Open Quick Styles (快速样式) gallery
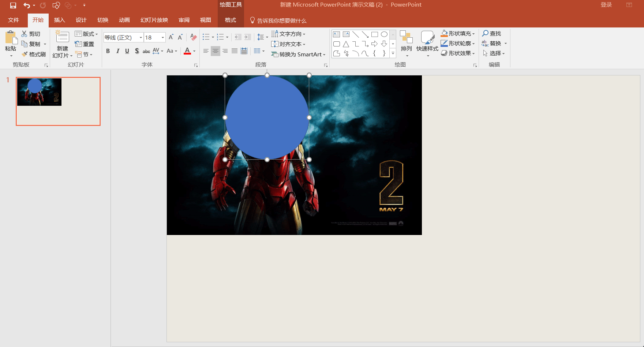Screen dimensions: 644x347 (427, 43)
